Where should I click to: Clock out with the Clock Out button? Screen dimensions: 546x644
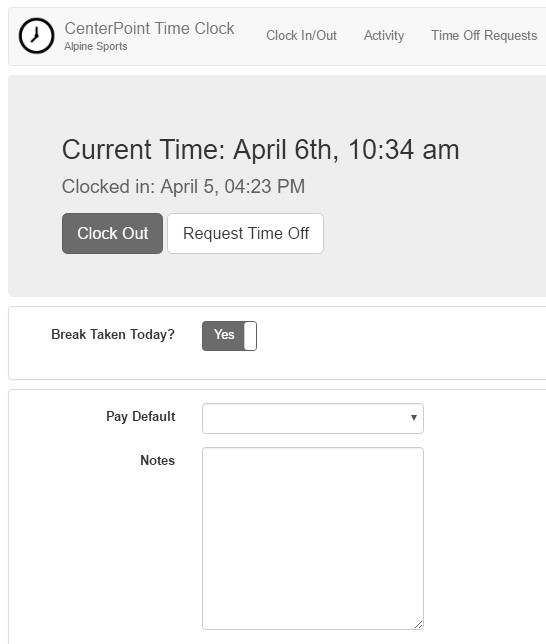pos(113,233)
